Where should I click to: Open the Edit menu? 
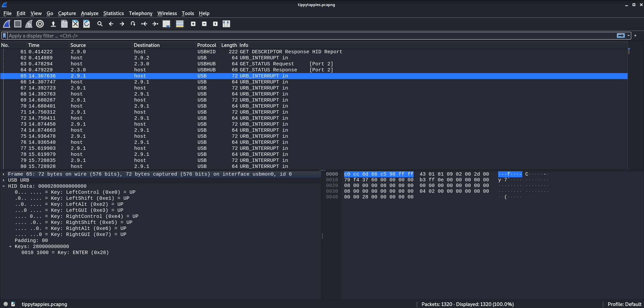click(x=21, y=13)
